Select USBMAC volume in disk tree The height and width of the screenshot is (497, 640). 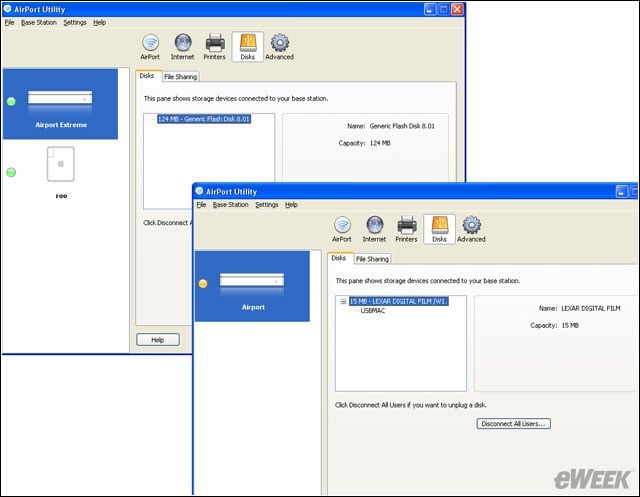[373, 311]
